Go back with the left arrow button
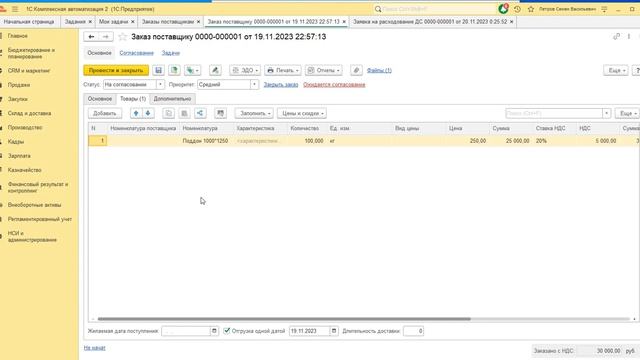This screenshot has width=640, height=360. point(91,37)
